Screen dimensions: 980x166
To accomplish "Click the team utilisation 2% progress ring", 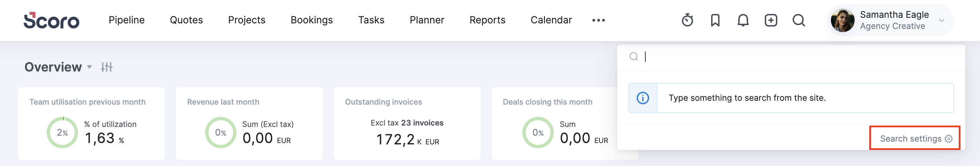I will click(62, 133).
